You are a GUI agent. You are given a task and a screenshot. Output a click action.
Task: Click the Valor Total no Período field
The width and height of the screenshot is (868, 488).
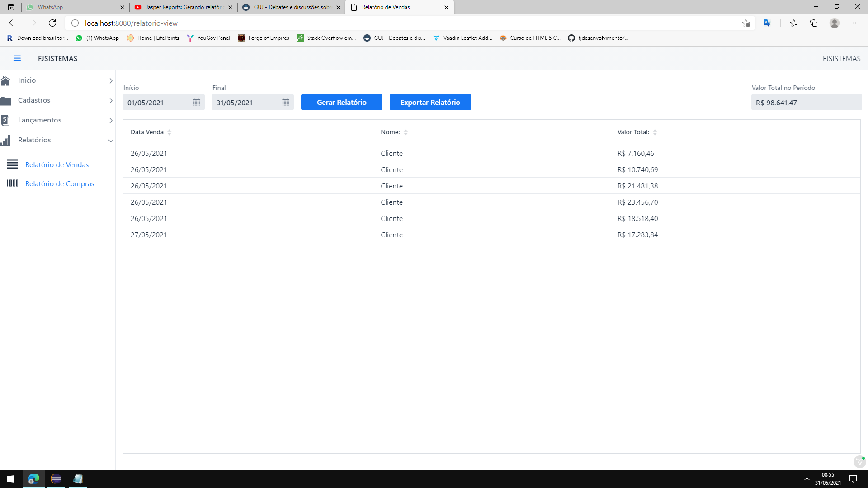[x=806, y=103]
